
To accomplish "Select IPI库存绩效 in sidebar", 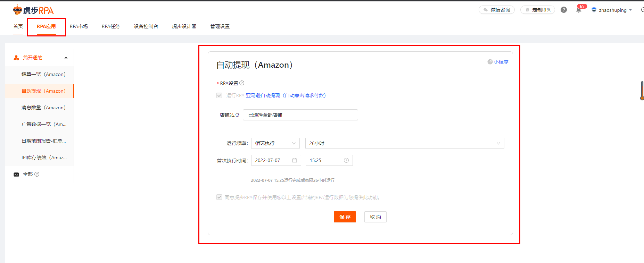I will click(x=40, y=158).
